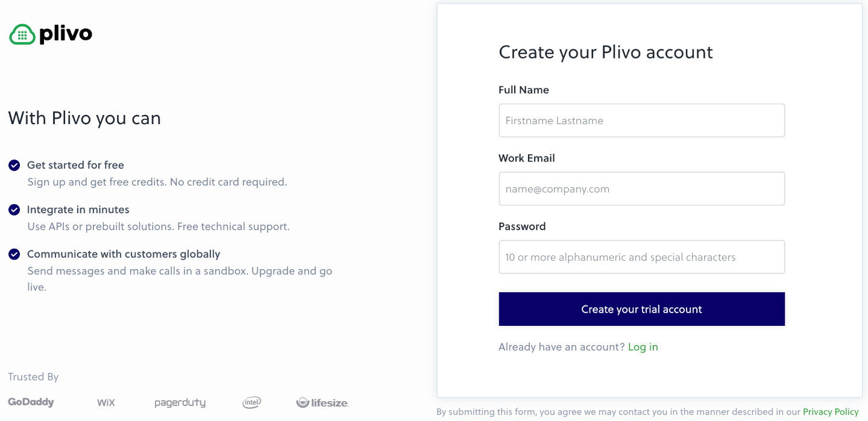Open the Log in link
This screenshot has height=421, width=868.
tap(643, 346)
